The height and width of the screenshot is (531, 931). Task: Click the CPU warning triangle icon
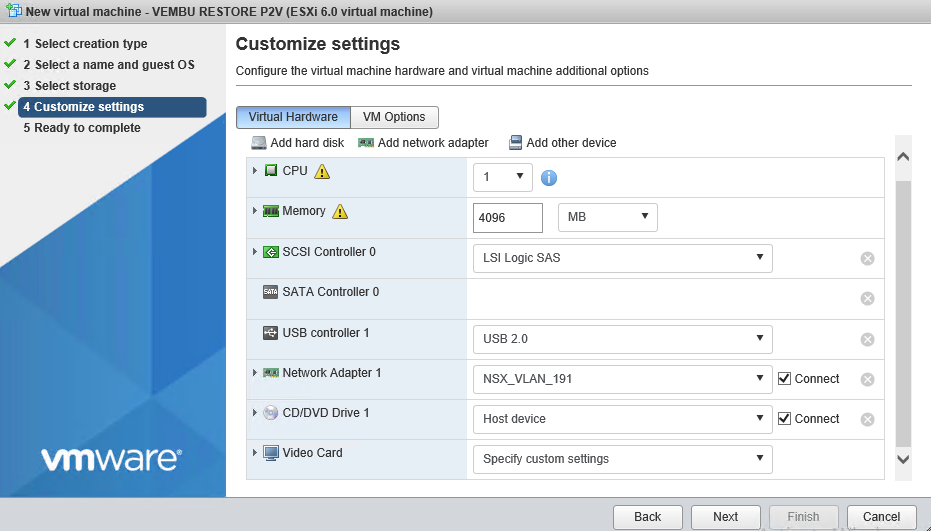point(322,172)
